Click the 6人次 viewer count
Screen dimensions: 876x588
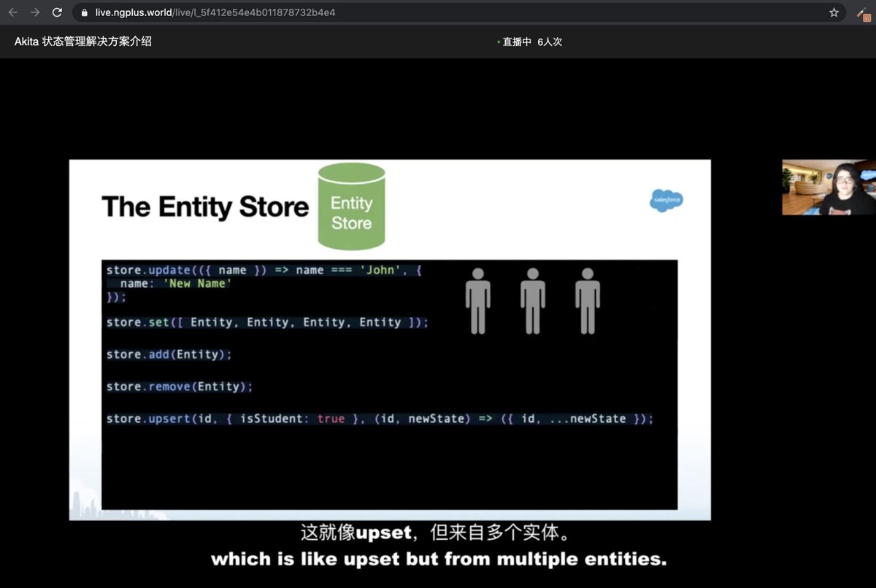tap(550, 42)
